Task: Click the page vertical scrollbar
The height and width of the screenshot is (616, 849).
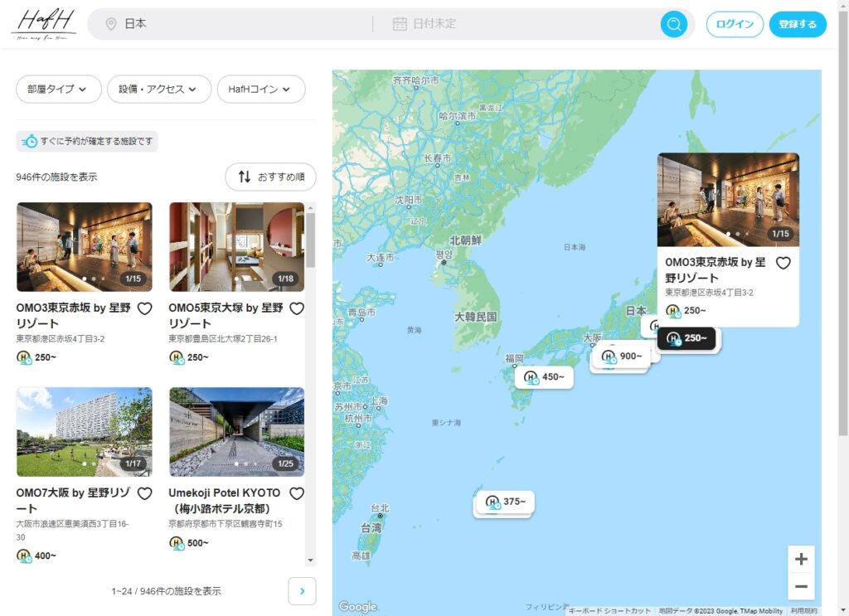Action: [843, 222]
